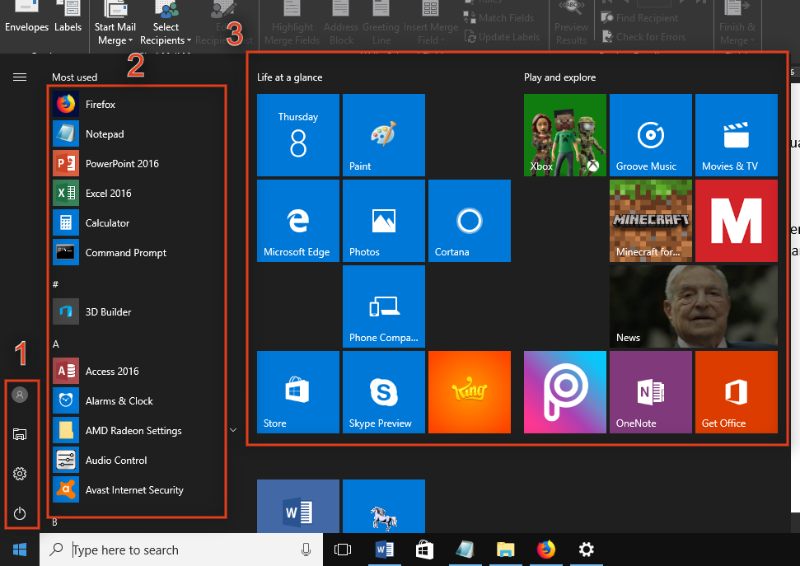Launch the Cortana tile
Screen dimensions: 800x566
469,221
